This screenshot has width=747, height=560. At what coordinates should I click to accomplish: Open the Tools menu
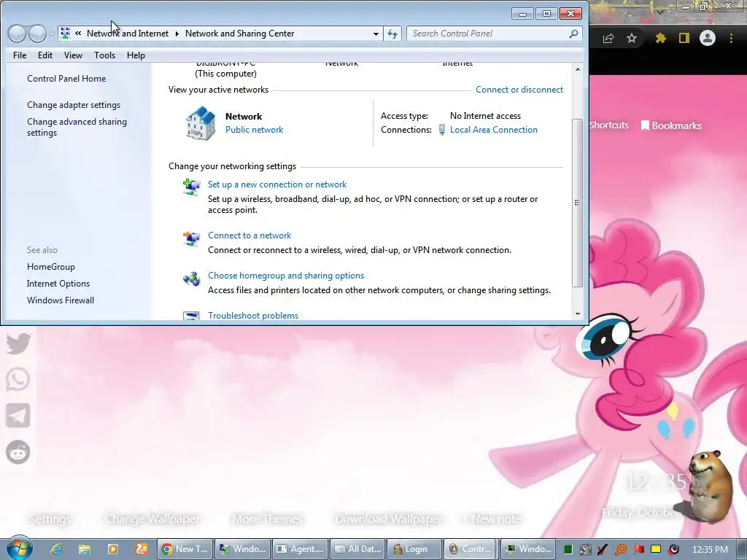pyautogui.click(x=105, y=55)
